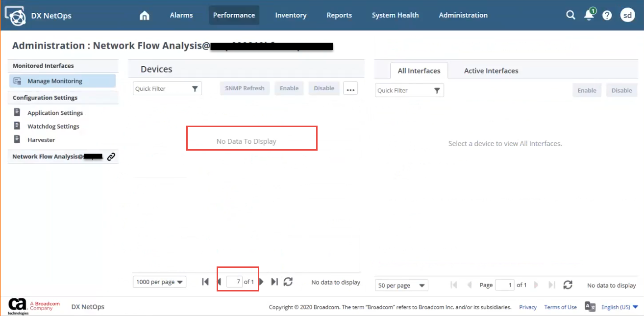The width and height of the screenshot is (644, 316).
Task: Open the Reports menu
Action: [339, 15]
